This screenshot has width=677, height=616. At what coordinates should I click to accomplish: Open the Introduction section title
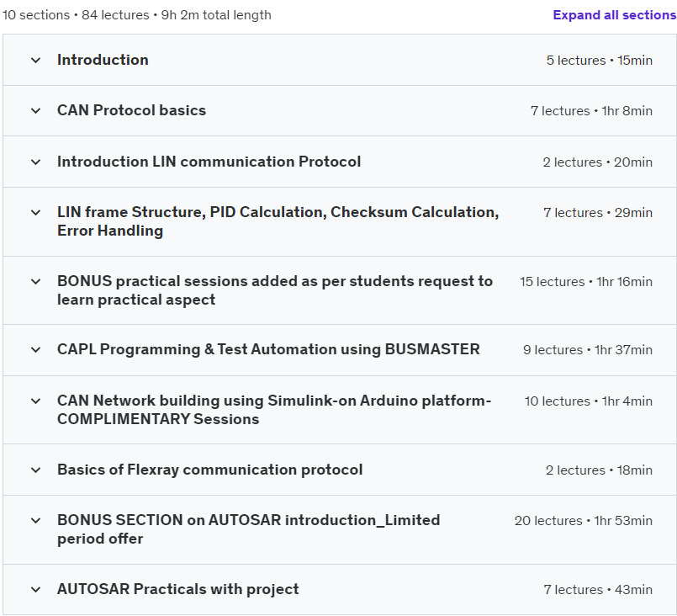[x=103, y=60]
